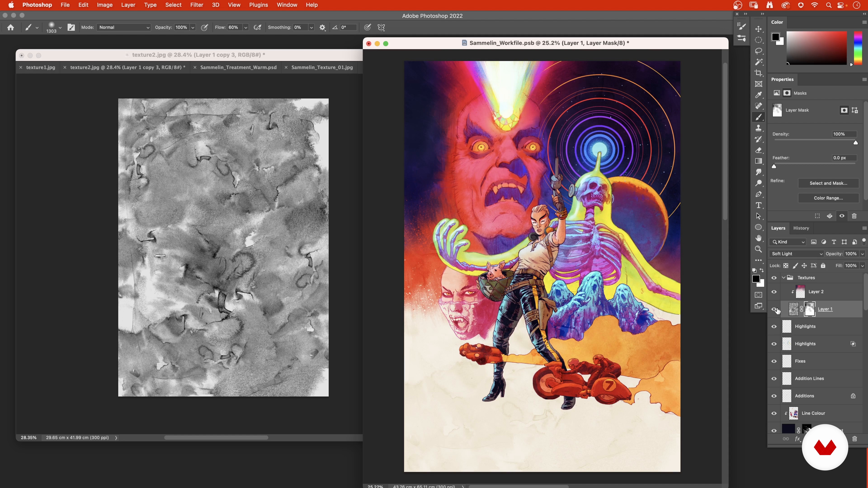Swap foreground and background colors
This screenshot has width=868, height=488.
point(762,270)
